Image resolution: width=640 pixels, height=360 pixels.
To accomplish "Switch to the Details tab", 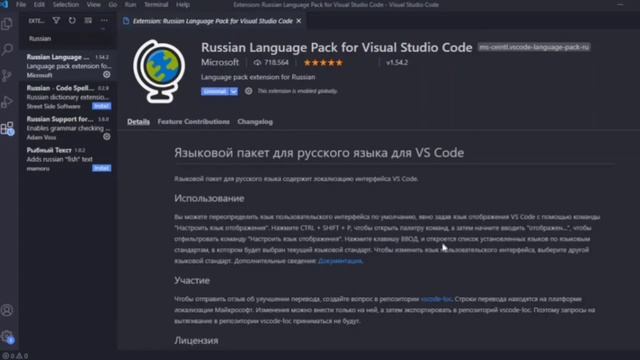I will pyautogui.click(x=138, y=122).
